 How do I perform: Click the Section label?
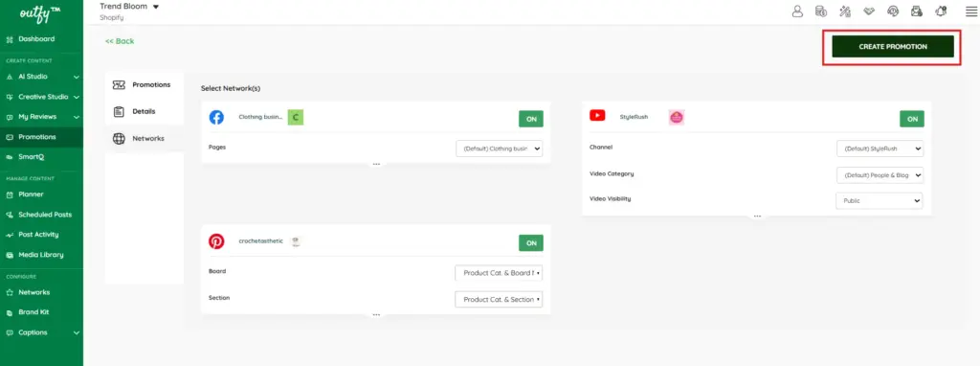click(219, 298)
